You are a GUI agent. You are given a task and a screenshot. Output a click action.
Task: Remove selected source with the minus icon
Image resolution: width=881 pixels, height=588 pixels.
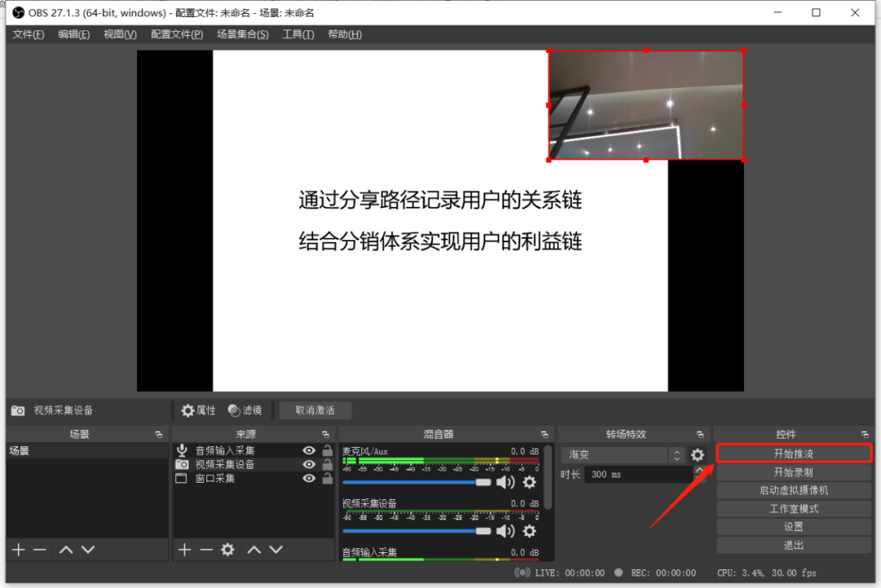[x=206, y=550]
